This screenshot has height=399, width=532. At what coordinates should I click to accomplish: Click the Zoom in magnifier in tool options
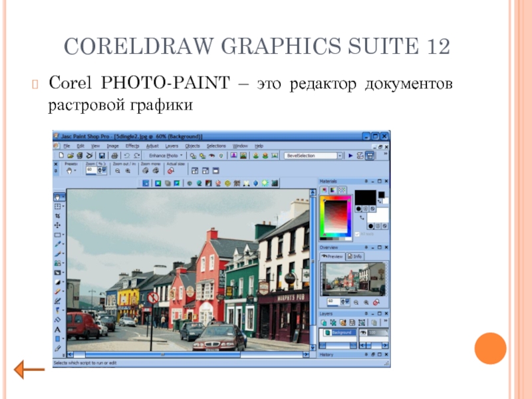point(128,171)
